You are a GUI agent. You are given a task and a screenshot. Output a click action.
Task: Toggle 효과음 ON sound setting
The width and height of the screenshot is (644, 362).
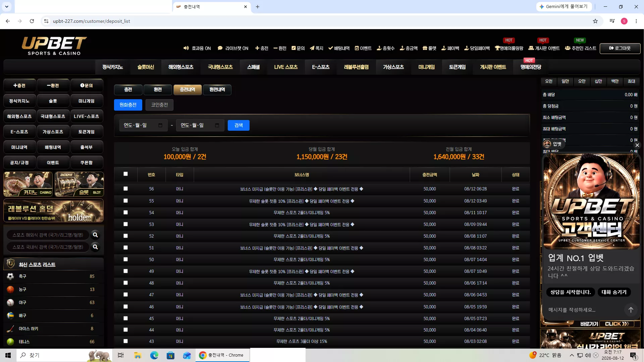click(x=197, y=48)
